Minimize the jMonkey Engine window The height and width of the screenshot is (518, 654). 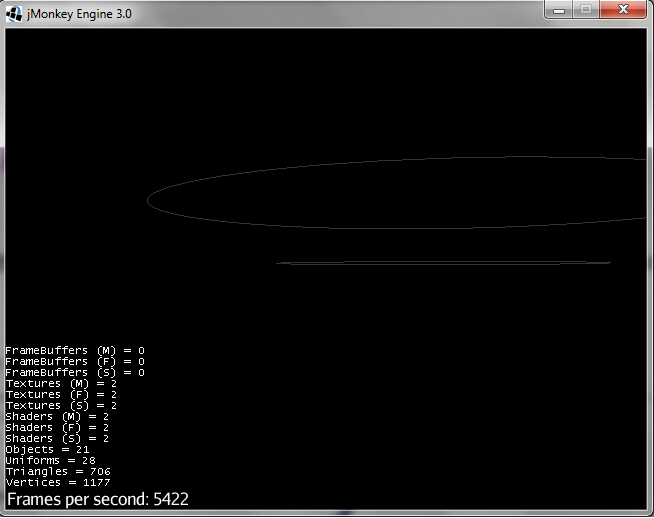pyautogui.click(x=559, y=10)
